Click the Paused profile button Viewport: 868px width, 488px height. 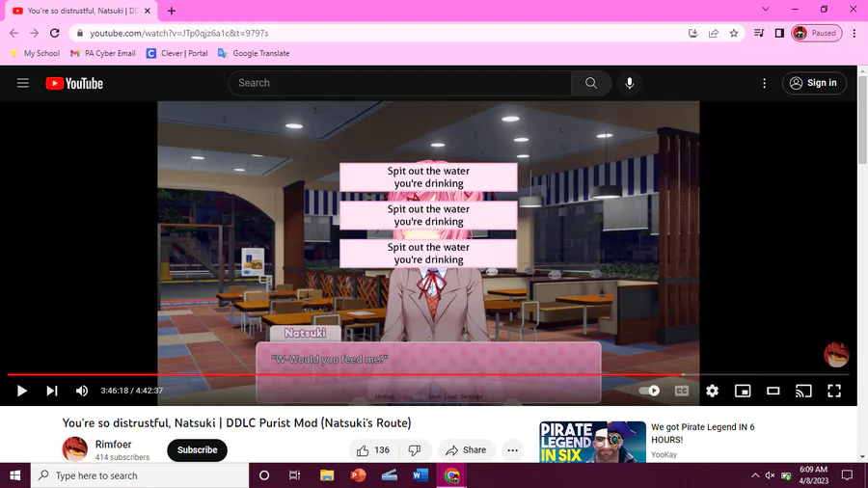pyautogui.click(x=817, y=33)
